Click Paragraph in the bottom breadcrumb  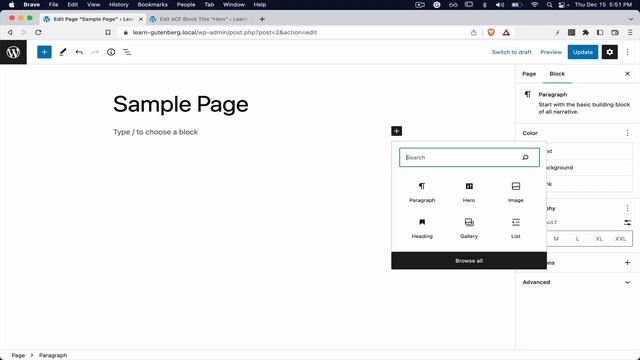(x=53, y=356)
